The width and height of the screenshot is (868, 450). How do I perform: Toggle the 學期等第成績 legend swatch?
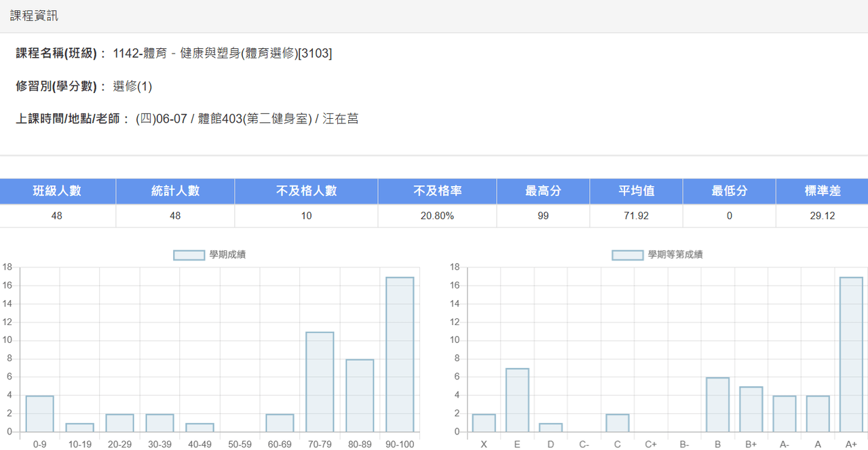628,255
